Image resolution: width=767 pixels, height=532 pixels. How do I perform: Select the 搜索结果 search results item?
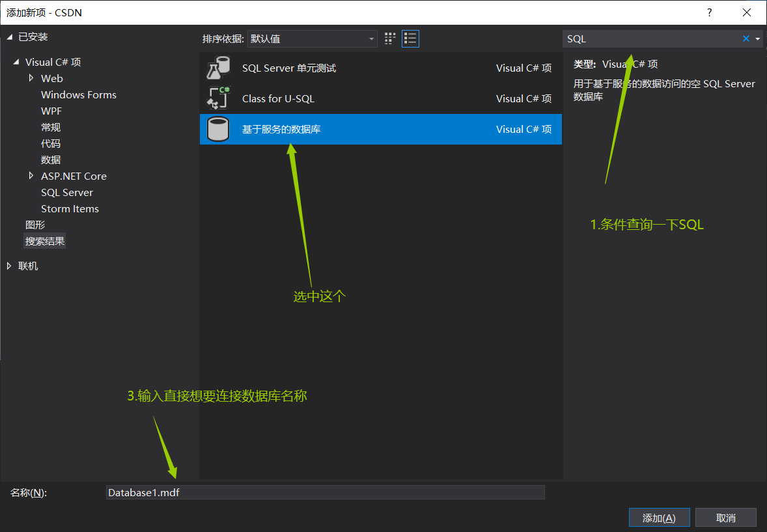click(x=44, y=240)
